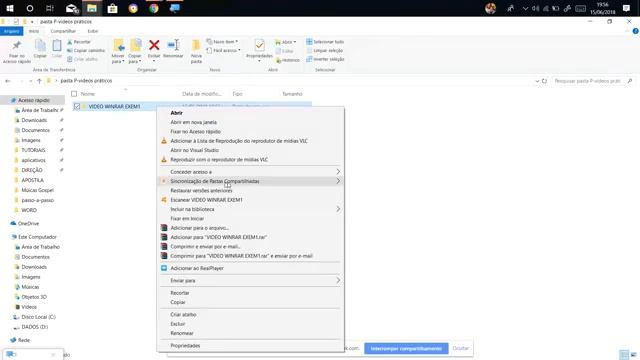Expand the Incluir na biblioteca submenu
The height and width of the screenshot is (360, 640).
(x=250, y=209)
